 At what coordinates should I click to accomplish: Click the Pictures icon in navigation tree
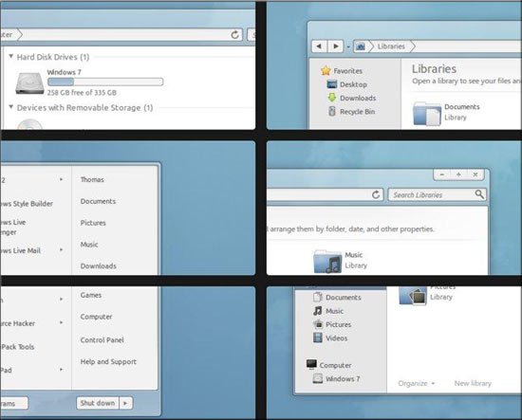click(x=318, y=324)
